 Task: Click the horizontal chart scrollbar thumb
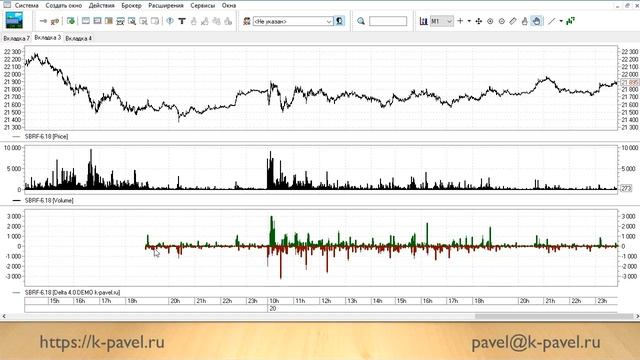[554, 316]
